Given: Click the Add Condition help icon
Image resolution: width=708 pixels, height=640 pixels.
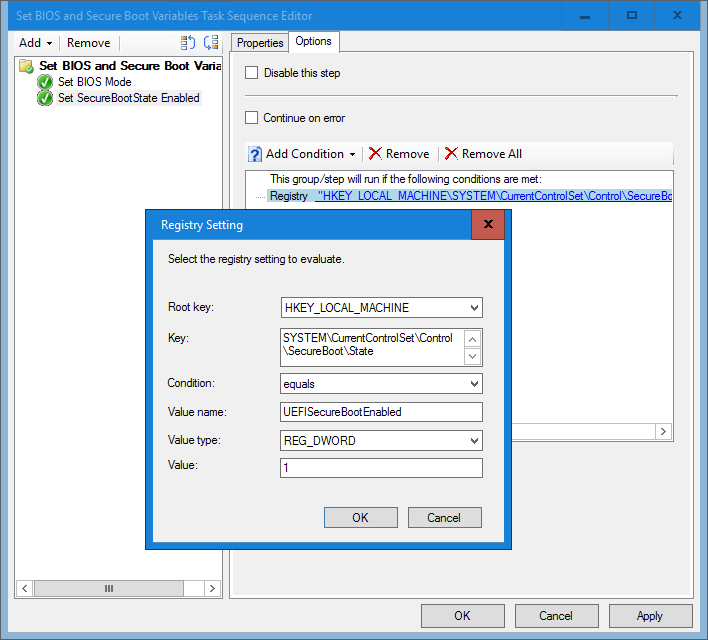Looking at the screenshot, I should coord(255,154).
